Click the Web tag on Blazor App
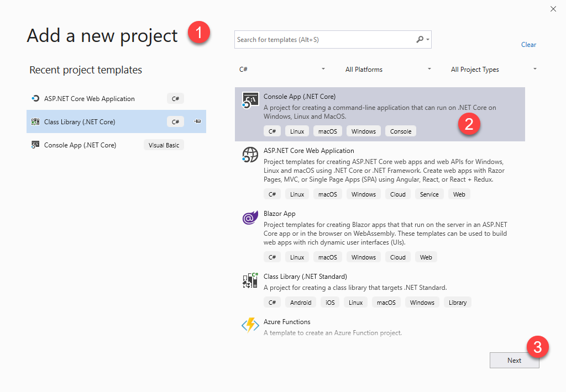Image resolution: width=566 pixels, height=392 pixels. point(426,257)
